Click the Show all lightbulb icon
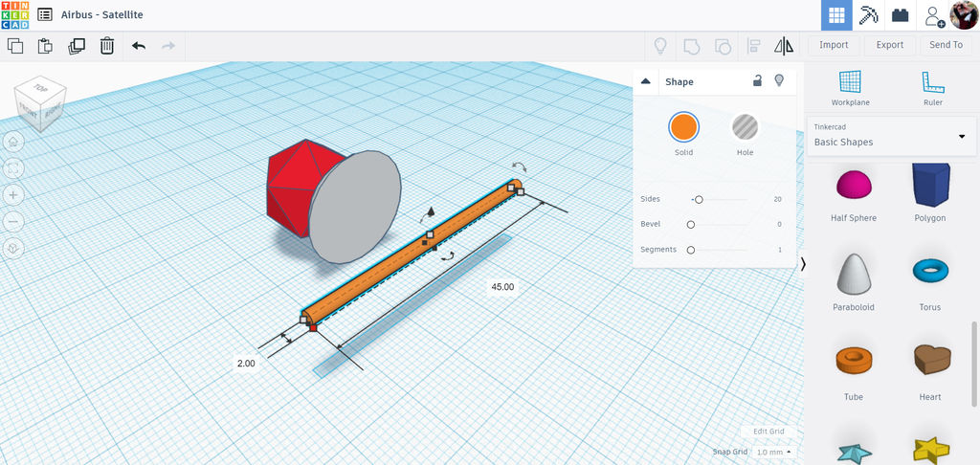 (x=660, y=46)
